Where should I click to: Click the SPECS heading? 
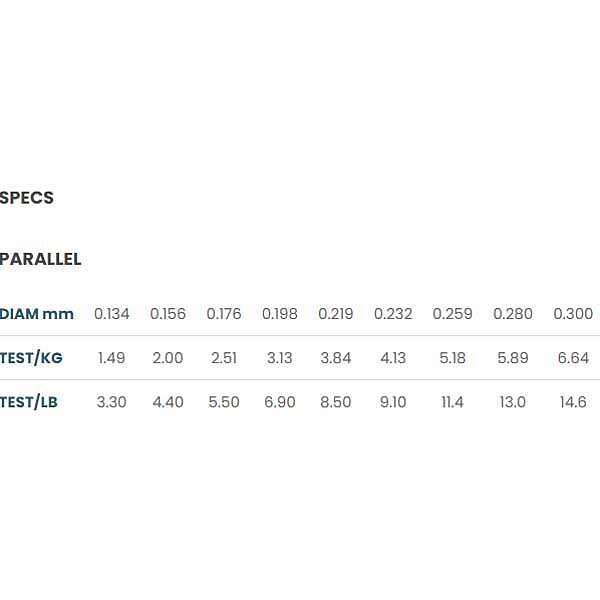[x=27, y=198]
